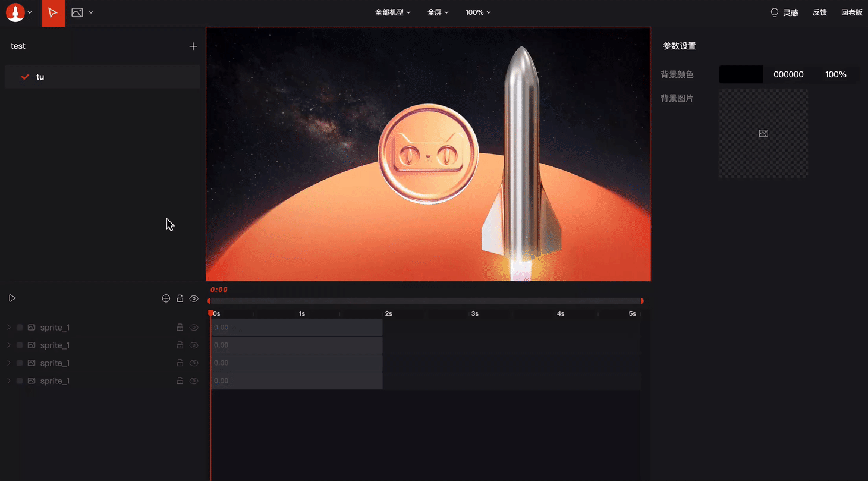Expand the bottom sprite_1 layer
The height and width of the screenshot is (481, 868).
point(8,381)
